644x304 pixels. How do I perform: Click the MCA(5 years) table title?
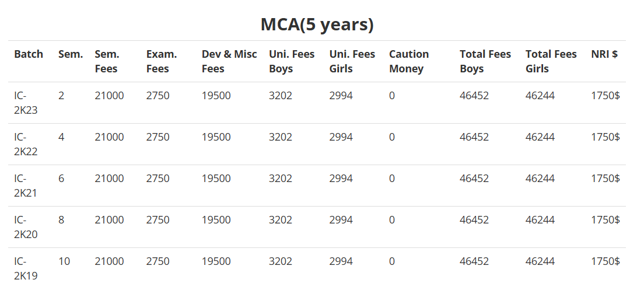coord(317,25)
